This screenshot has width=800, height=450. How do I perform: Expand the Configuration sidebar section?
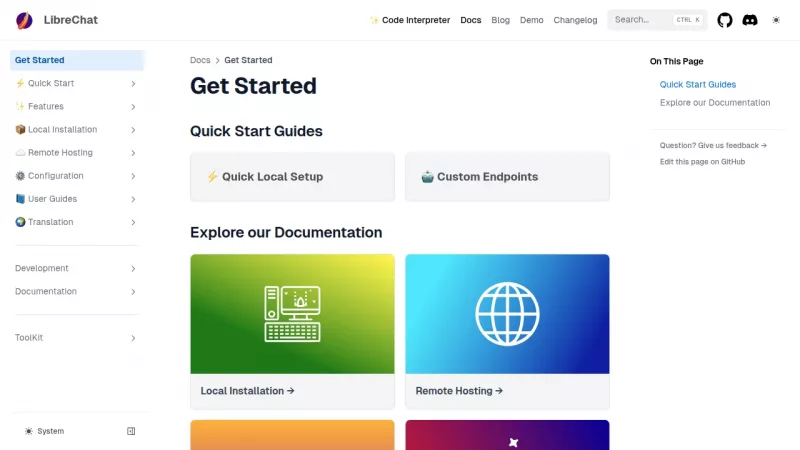(x=76, y=176)
